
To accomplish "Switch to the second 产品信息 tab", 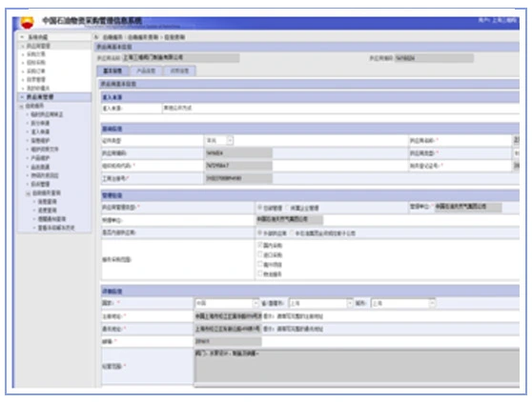I will [146, 70].
